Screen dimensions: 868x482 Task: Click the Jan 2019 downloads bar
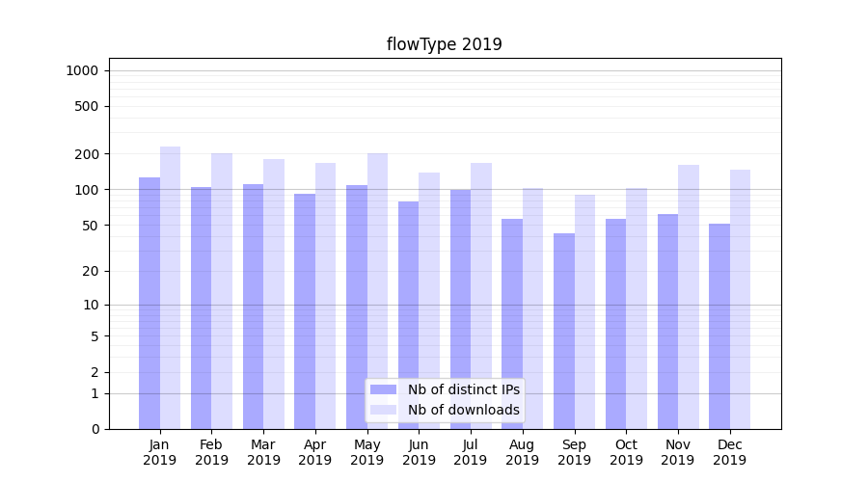tap(170, 287)
